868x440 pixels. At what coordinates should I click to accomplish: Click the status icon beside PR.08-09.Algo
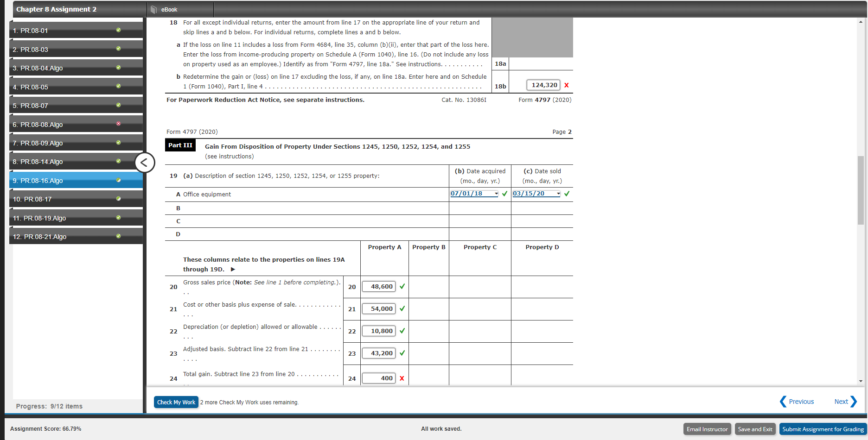pos(119,143)
